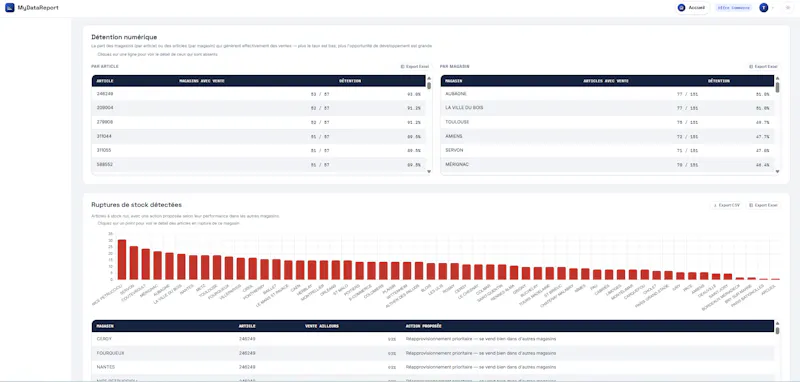Click the POITIERS bar in stock chart
800x382 pixels.
[360, 271]
